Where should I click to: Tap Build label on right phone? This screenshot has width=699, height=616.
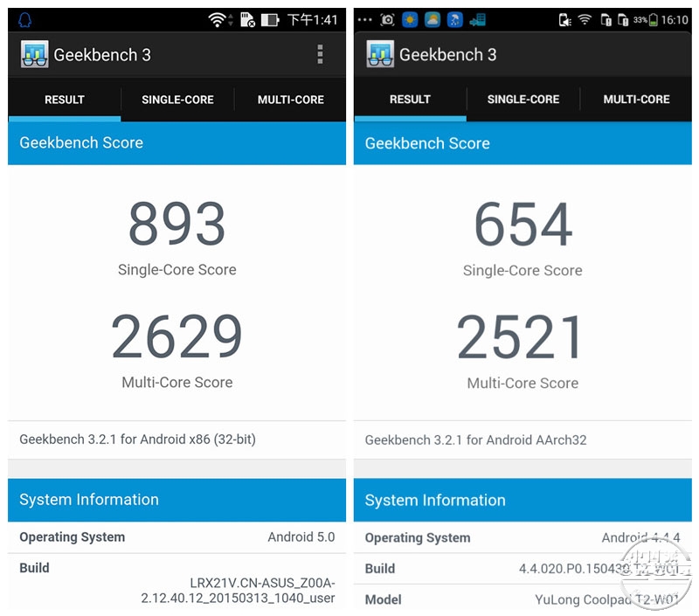coord(380,569)
